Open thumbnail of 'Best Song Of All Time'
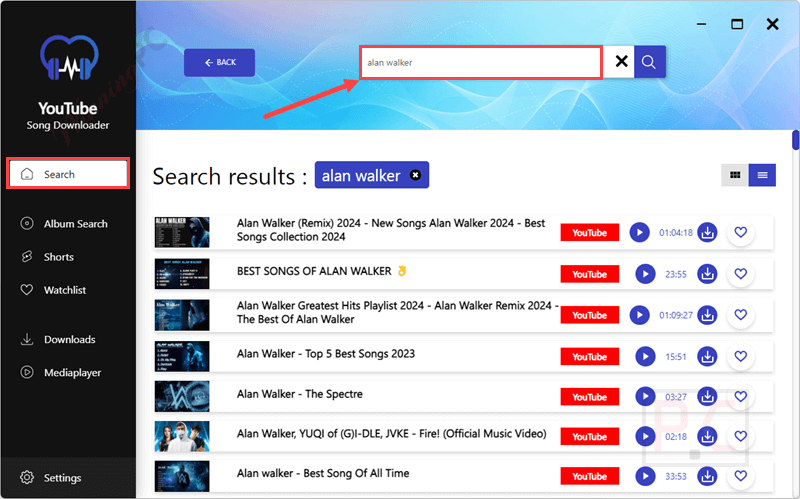This screenshot has width=800, height=499. coord(182,476)
